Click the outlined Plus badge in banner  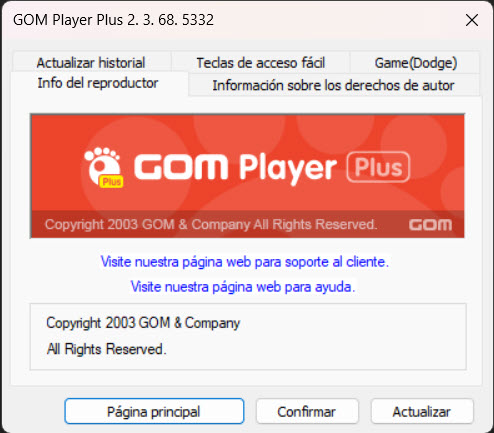(x=378, y=167)
